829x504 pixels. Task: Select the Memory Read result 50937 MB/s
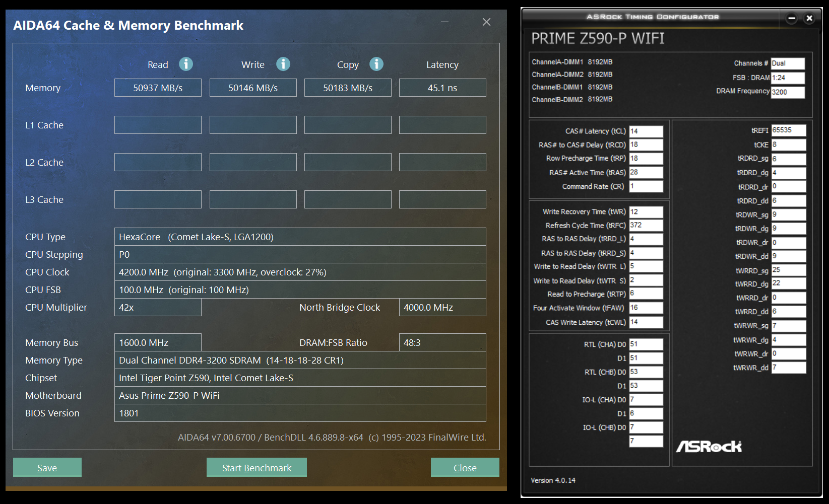(x=158, y=88)
